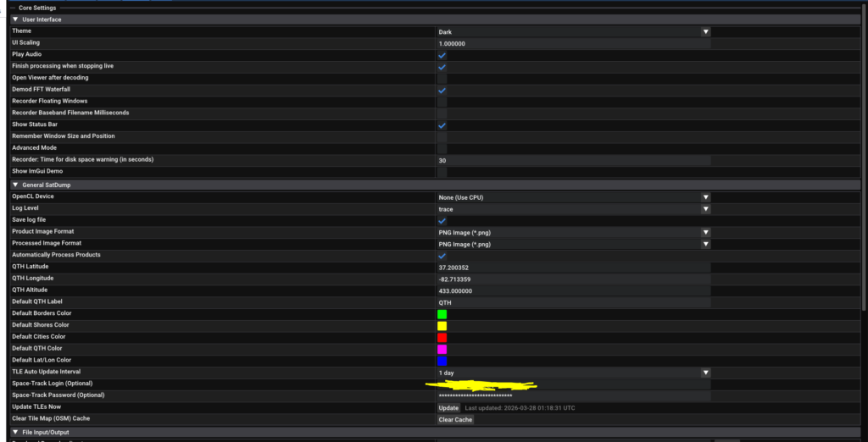This screenshot has height=442, width=868.
Task: Toggle the Demod FFT Waterfall checkbox
Action: (x=442, y=90)
